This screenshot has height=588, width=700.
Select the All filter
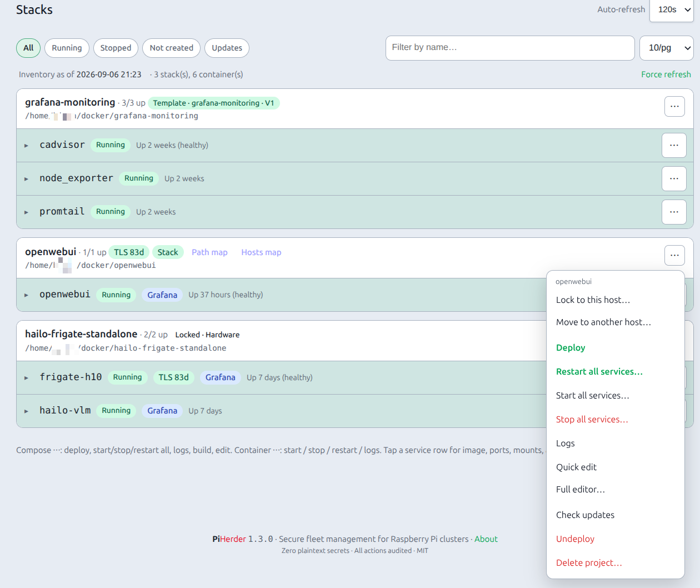pos(28,48)
